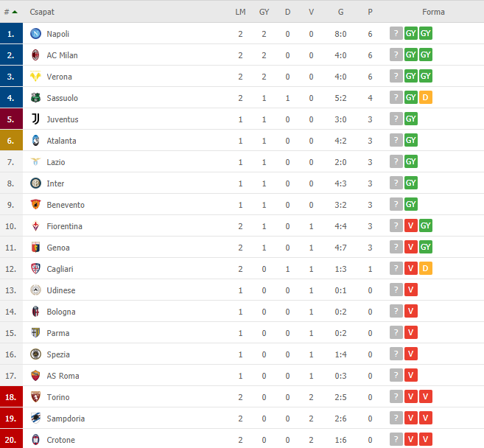Open the Verona team link

[59, 77]
